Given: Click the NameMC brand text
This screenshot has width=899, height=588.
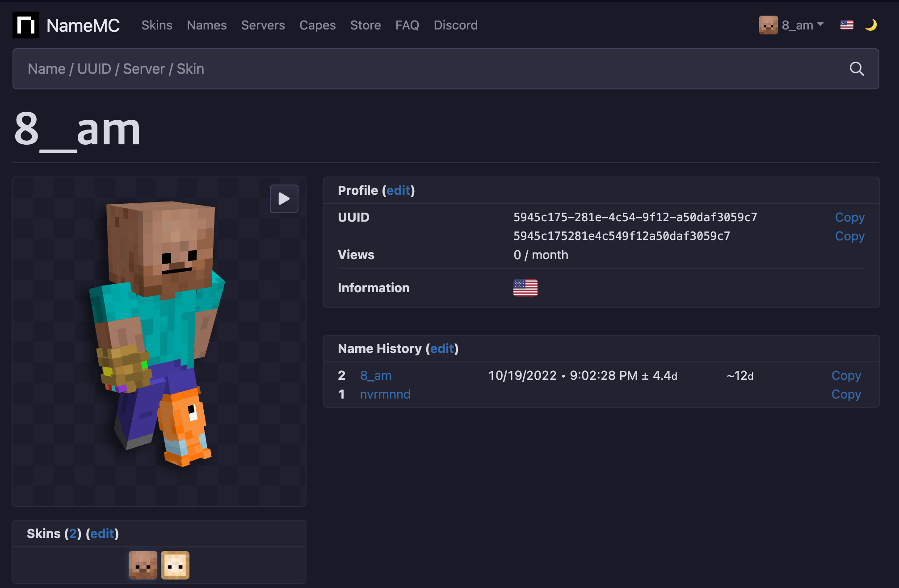Looking at the screenshot, I should click(83, 25).
